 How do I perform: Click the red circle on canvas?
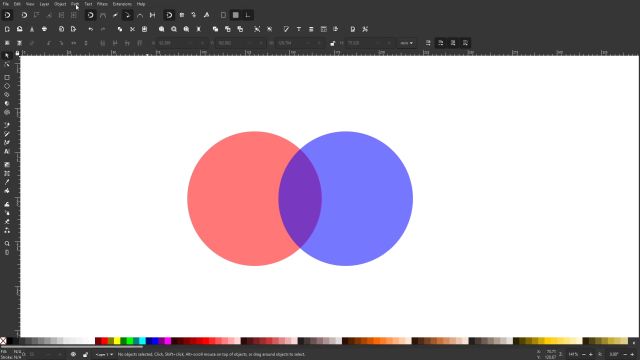click(x=233, y=199)
